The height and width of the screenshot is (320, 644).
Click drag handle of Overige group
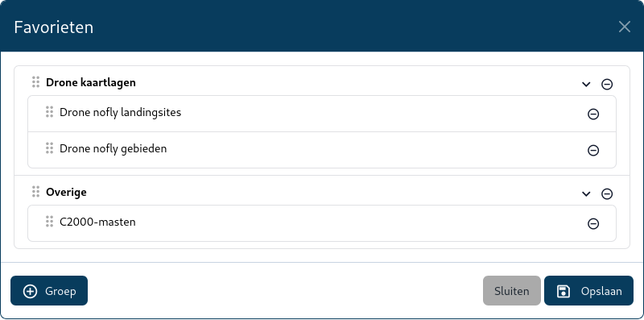click(x=36, y=191)
